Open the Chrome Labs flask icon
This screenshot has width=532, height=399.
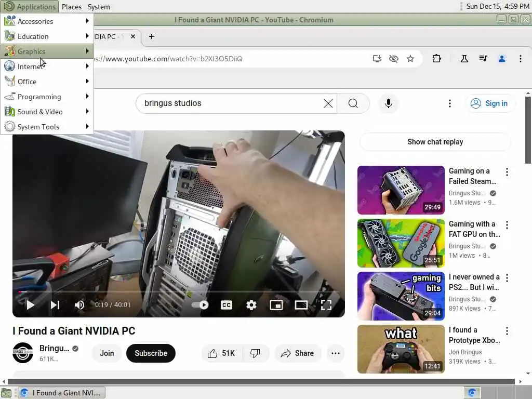pos(464,59)
